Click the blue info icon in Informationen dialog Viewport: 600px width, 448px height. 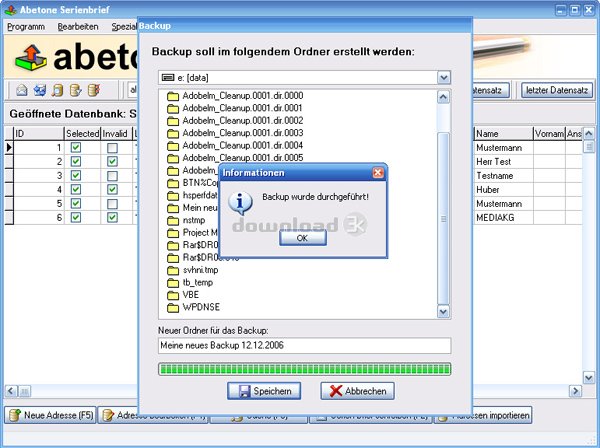(240, 203)
